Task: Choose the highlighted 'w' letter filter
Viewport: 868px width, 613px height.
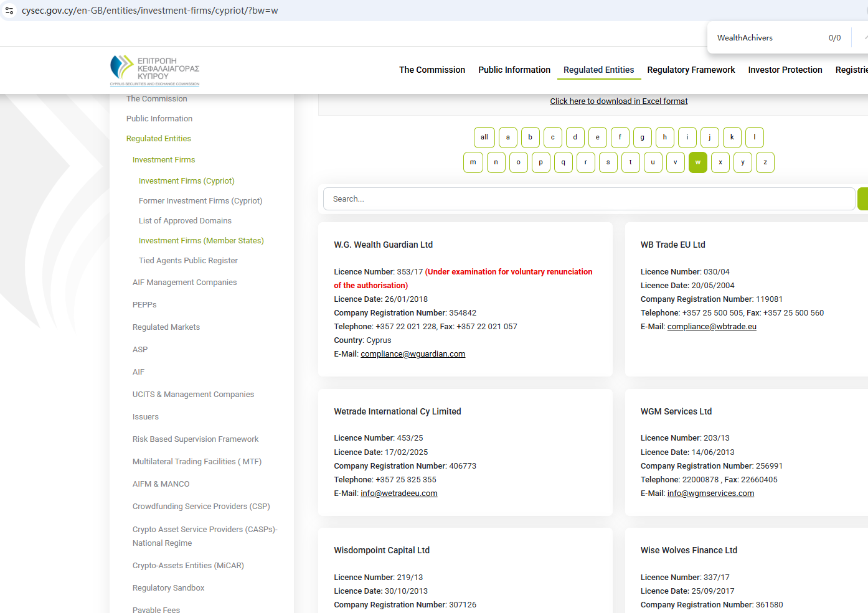Action: pos(697,162)
